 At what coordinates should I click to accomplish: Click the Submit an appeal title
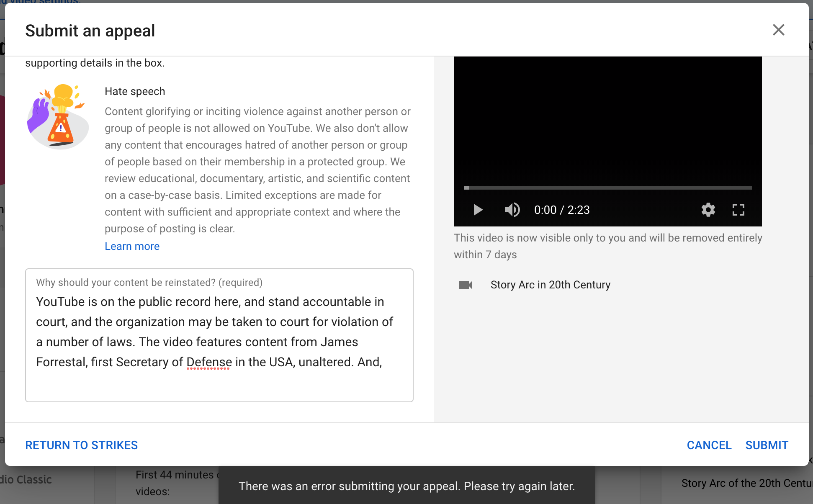coord(90,31)
